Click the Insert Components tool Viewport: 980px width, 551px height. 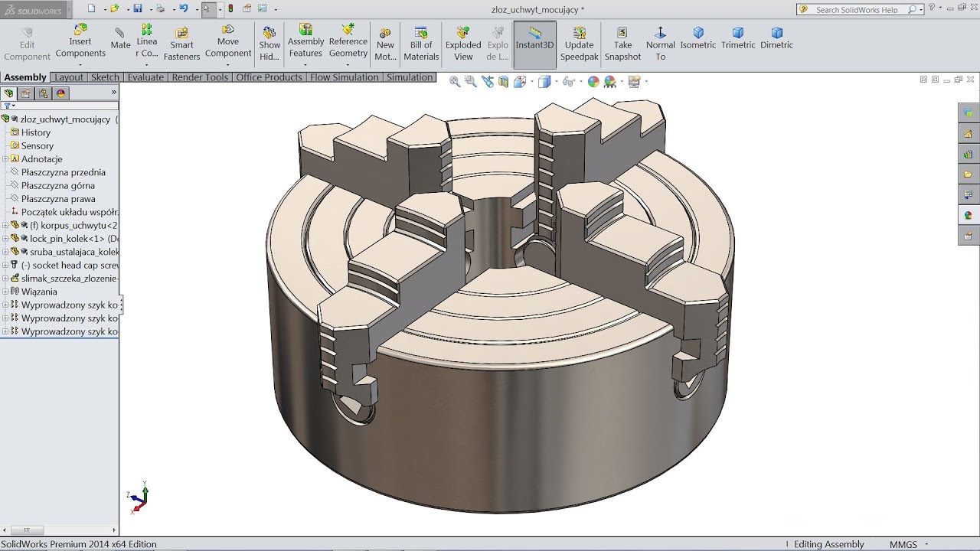pos(80,41)
